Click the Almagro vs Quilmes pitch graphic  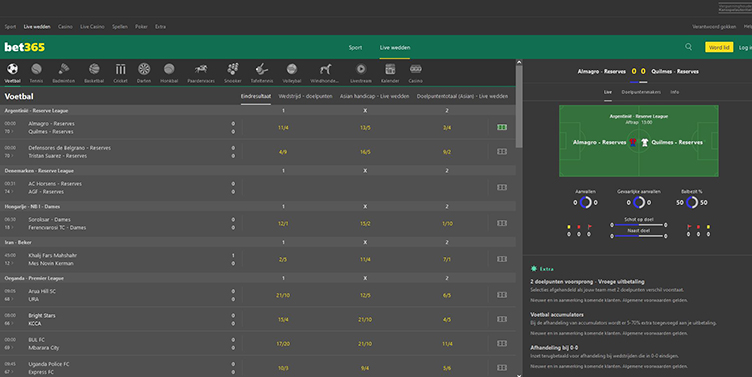pyautogui.click(x=639, y=141)
